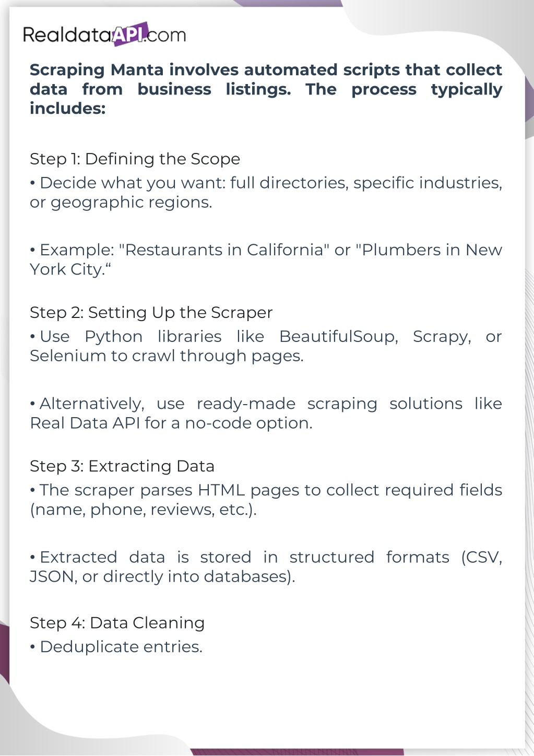Click the word "Selenium"

click(x=66, y=356)
